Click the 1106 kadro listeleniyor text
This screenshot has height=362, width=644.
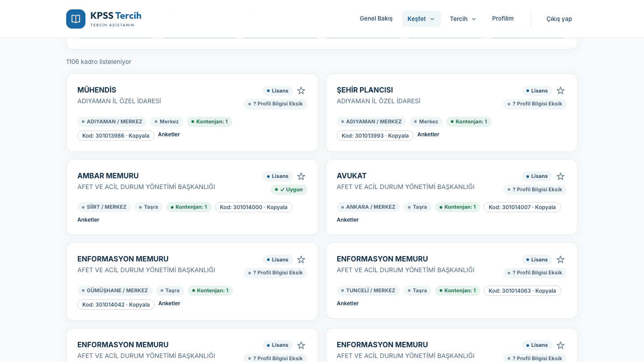click(99, 62)
